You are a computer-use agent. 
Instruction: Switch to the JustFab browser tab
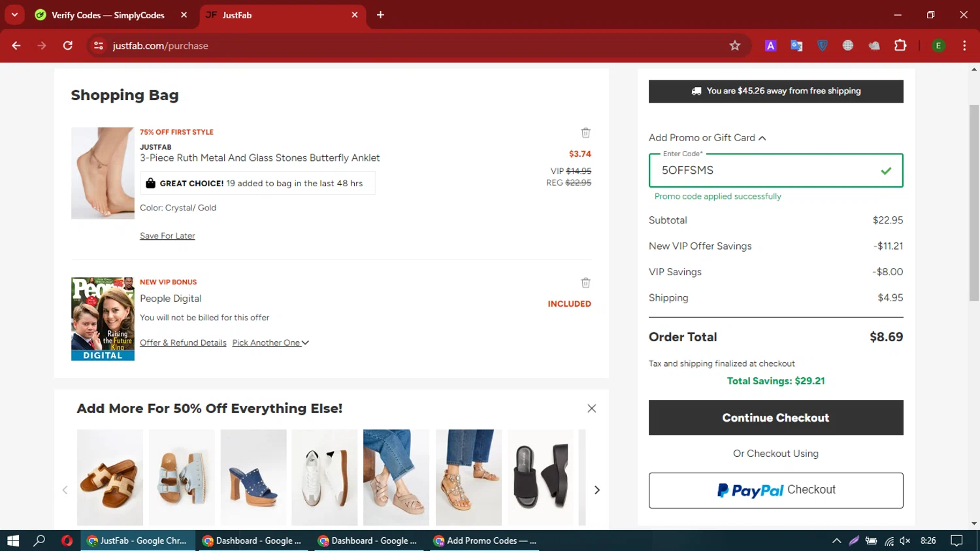(x=282, y=15)
